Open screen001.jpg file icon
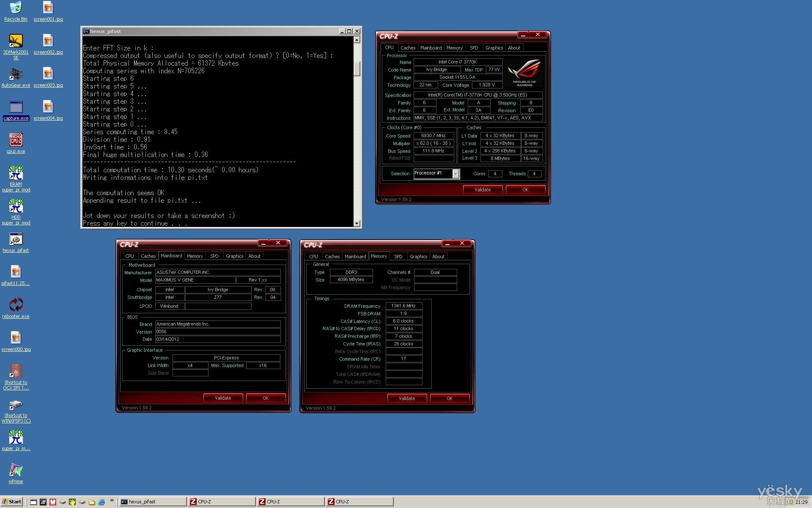Viewport: 812px width, 508px height. coord(48,11)
